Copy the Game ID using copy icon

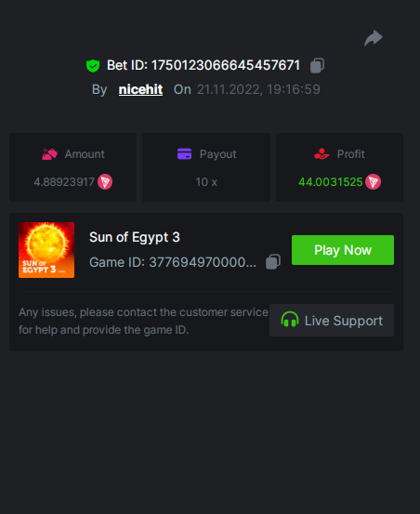tap(273, 261)
